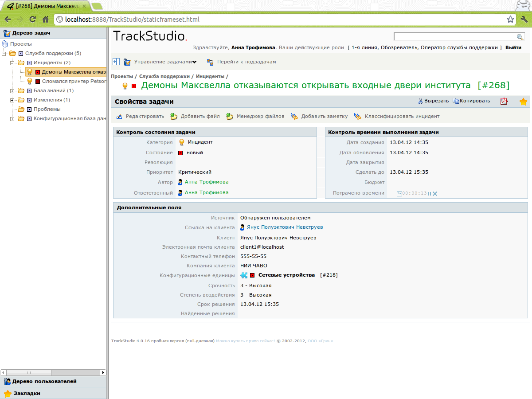This screenshot has height=399, width=532.
Task: Open the Закладки panel
Action: (27, 393)
